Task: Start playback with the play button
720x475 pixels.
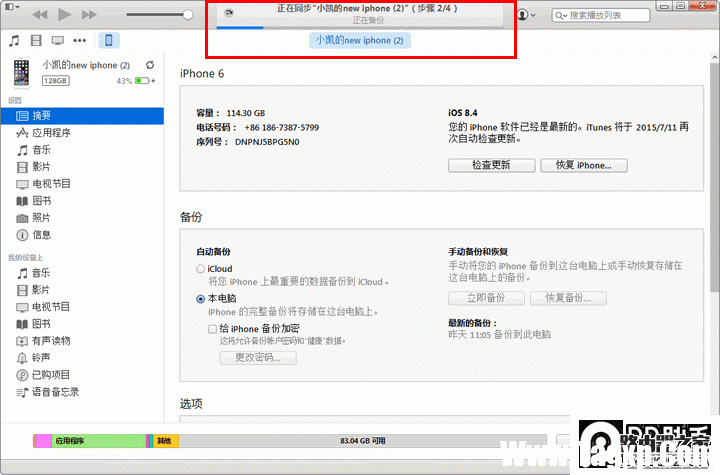Action: (64, 15)
